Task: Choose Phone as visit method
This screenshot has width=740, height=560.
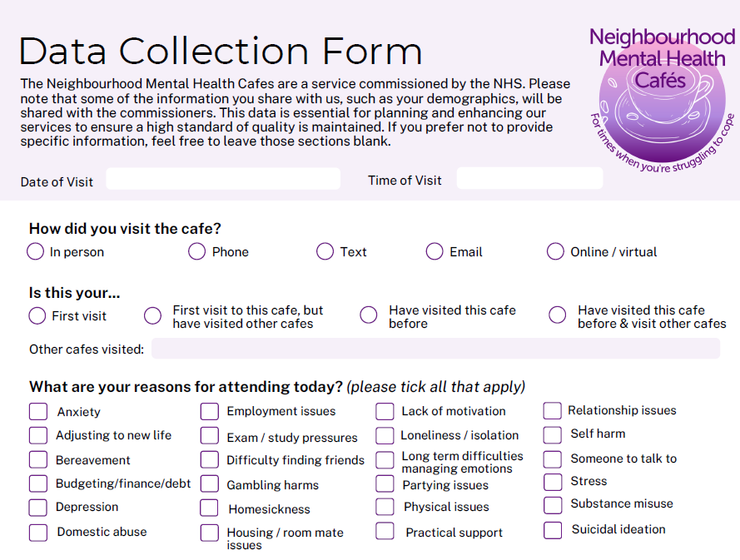Action: point(197,251)
